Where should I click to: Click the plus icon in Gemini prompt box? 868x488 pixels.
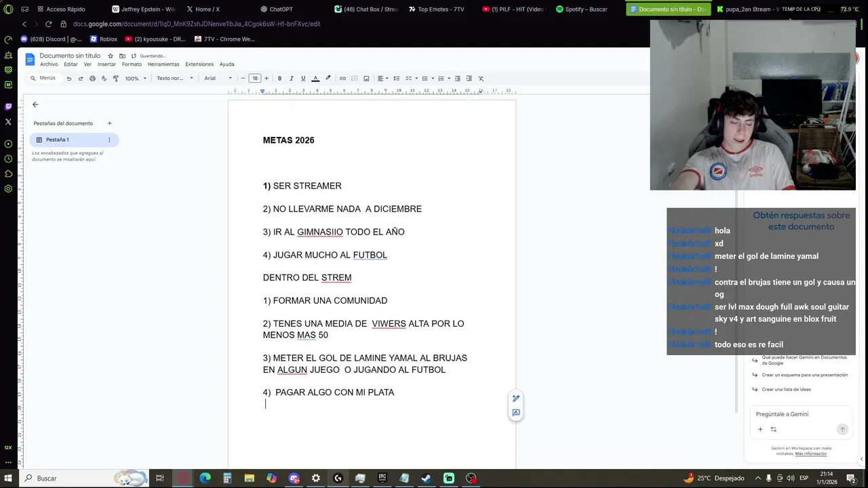pos(760,429)
